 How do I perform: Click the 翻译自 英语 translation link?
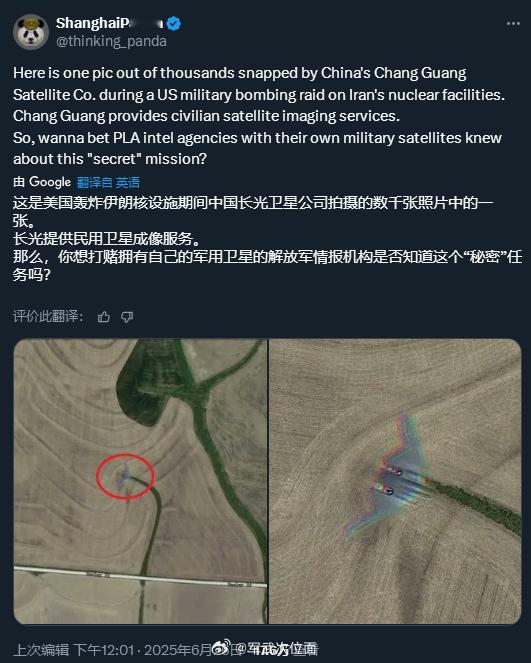108,183
